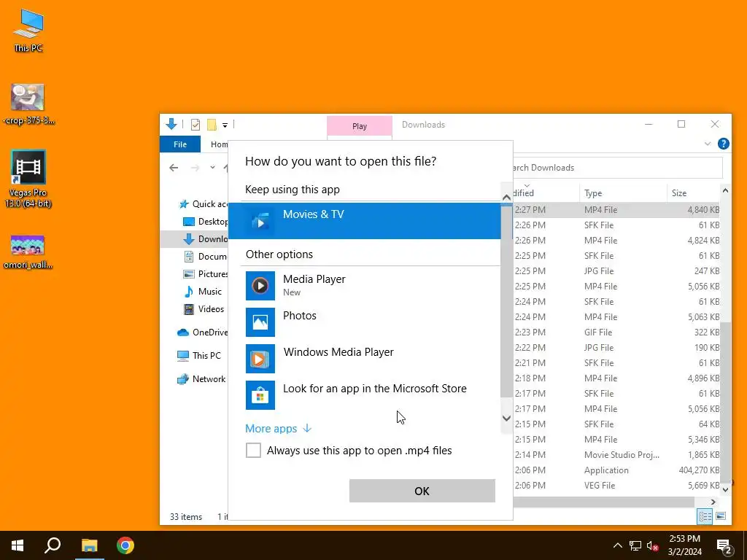This screenshot has width=747, height=560.
Task: Select the MP4 File row 4,896 KB
Action: (x=617, y=378)
